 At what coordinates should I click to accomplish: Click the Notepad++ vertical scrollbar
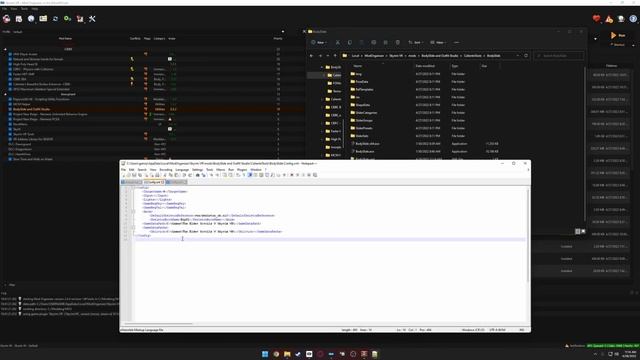tap(528, 235)
